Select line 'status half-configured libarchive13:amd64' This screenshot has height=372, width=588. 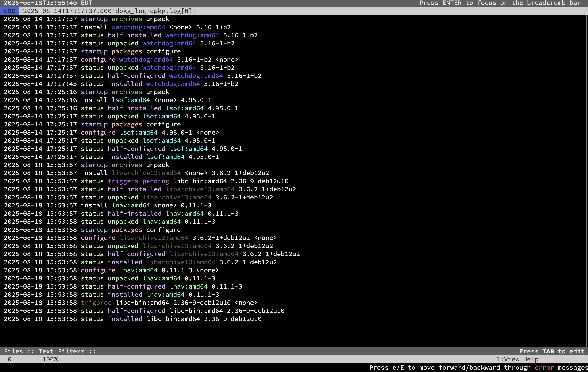(152, 254)
